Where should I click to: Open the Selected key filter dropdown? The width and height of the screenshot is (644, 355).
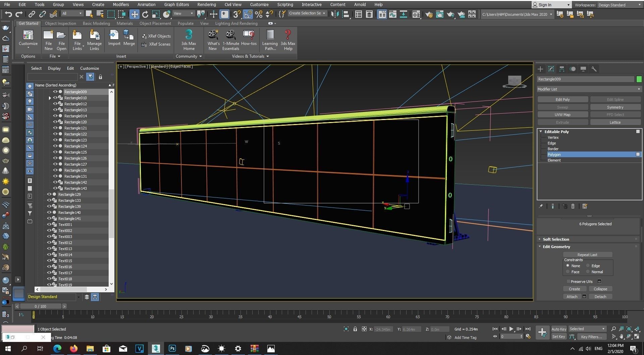587,329
